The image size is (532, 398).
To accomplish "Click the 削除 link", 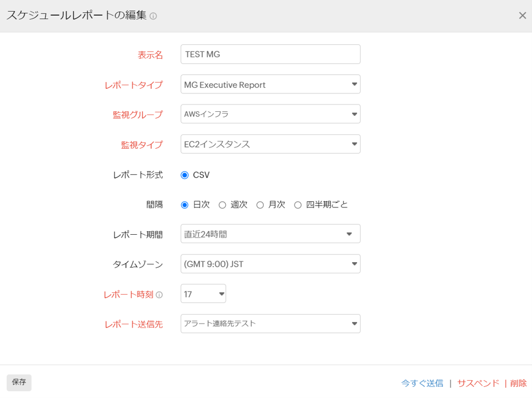I will (519, 383).
